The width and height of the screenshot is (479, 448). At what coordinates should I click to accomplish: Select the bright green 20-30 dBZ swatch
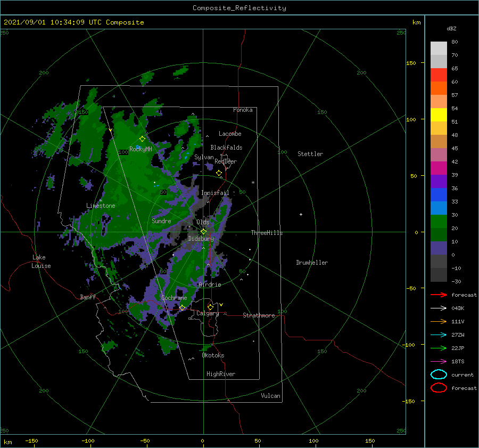(439, 222)
